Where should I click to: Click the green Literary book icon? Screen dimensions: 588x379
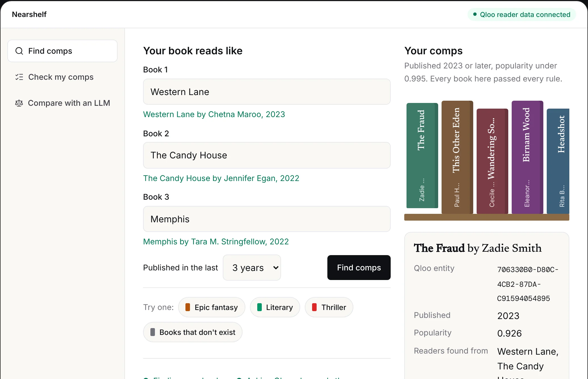(x=260, y=307)
